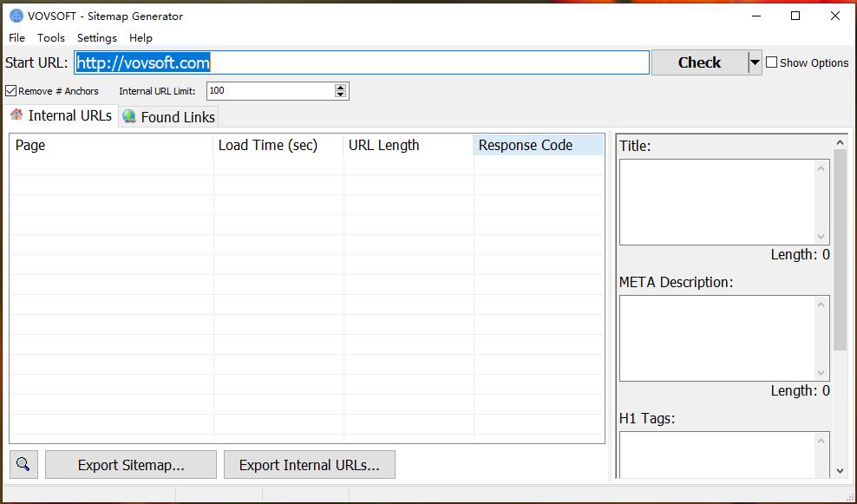Enable the Show Options checkbox
857x504 pixels.
[x=772, y=62]
